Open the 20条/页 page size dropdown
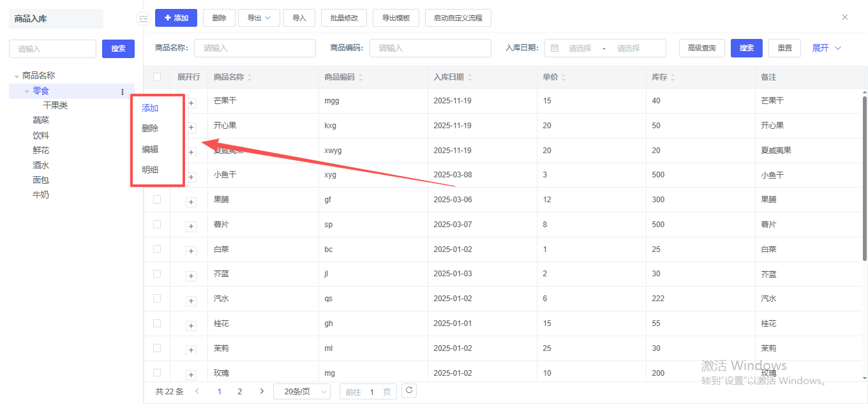 [x=301, y=391]
